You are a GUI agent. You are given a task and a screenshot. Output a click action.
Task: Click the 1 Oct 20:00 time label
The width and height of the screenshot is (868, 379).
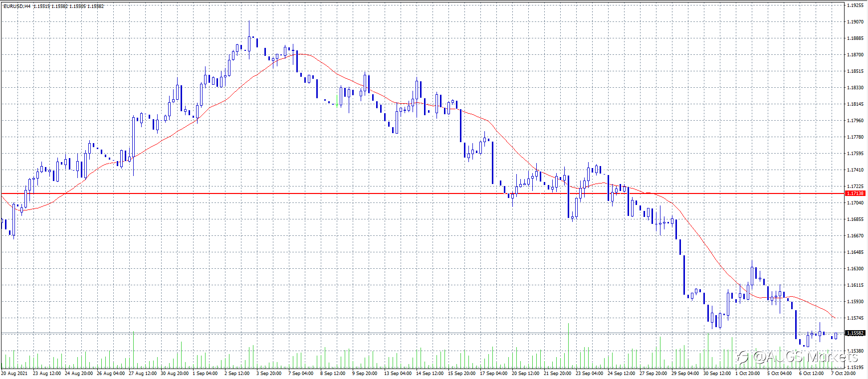pyautogui.click(x=748, y=374)
